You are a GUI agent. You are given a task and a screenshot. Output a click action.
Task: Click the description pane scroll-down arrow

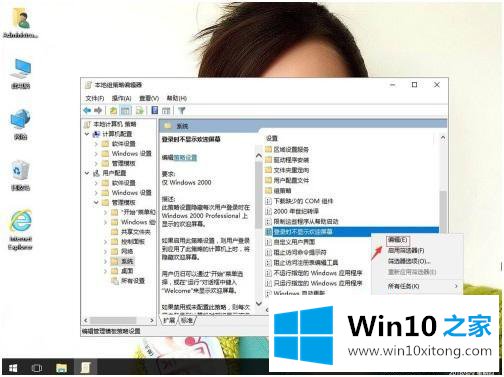click(x=259, y=303)
